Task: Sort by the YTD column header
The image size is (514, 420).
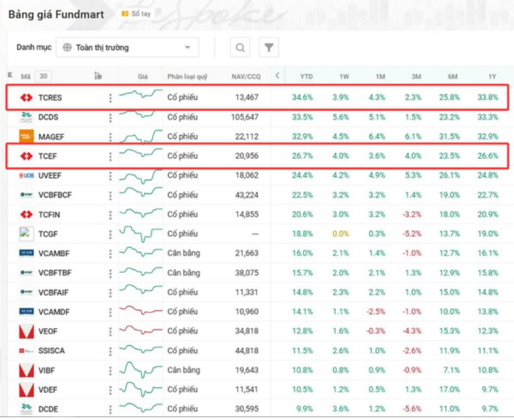Action: 306,76
